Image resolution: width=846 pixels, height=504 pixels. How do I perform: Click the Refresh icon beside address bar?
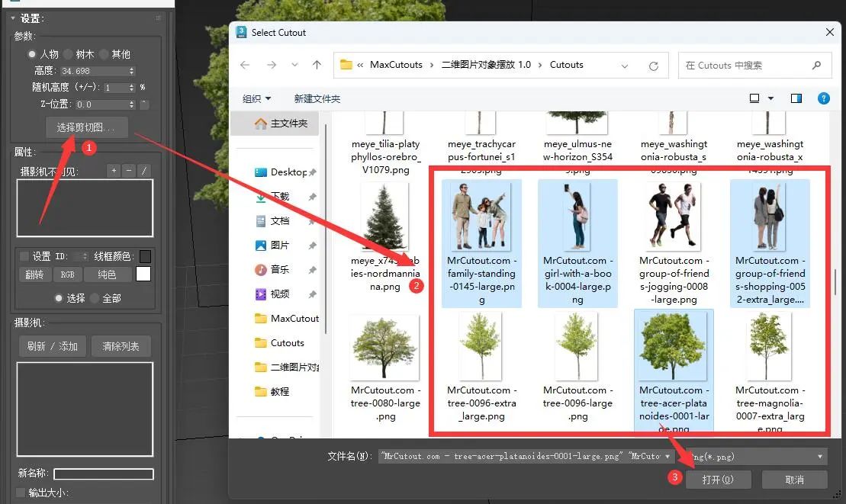pos(654,66)
